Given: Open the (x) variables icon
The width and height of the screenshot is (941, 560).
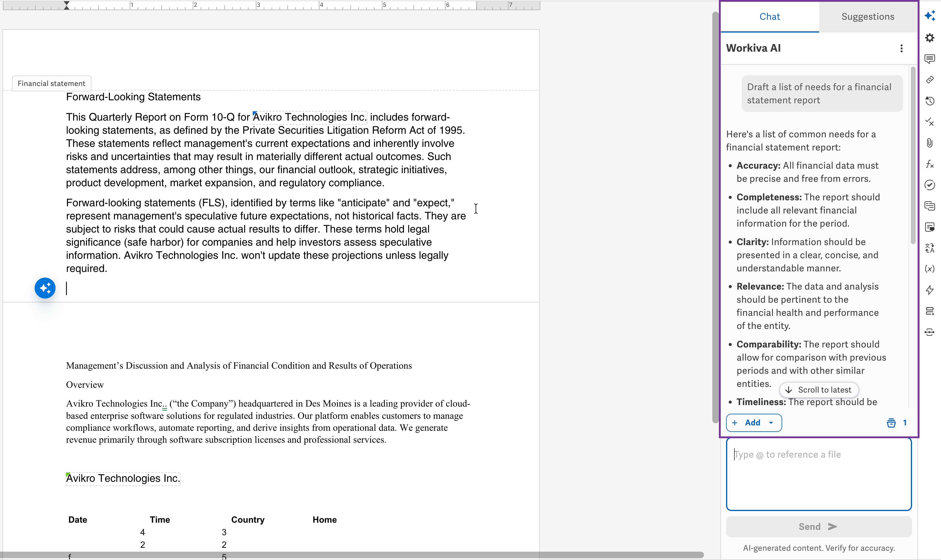Looking at the screenshot, I should [x=930, y=269].
